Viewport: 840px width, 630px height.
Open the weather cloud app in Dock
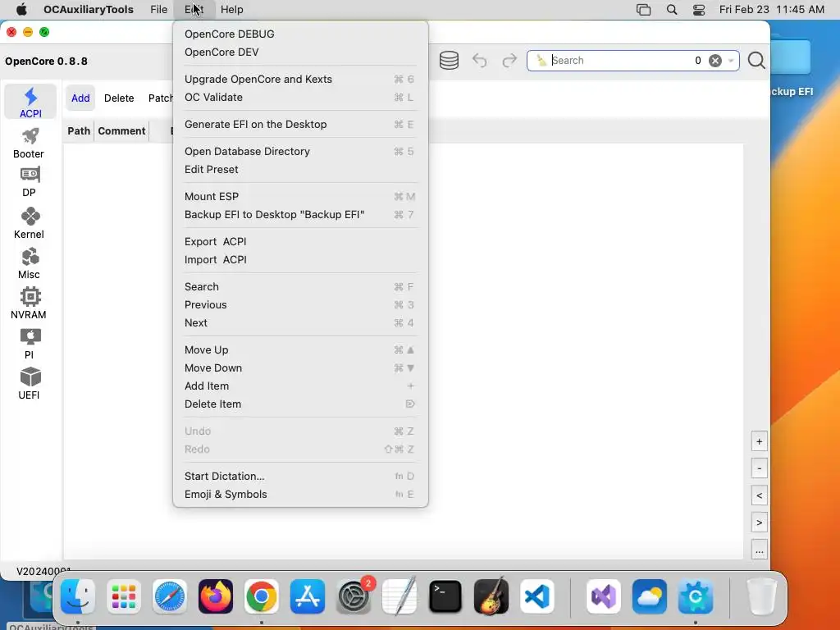tap(650, 596)
